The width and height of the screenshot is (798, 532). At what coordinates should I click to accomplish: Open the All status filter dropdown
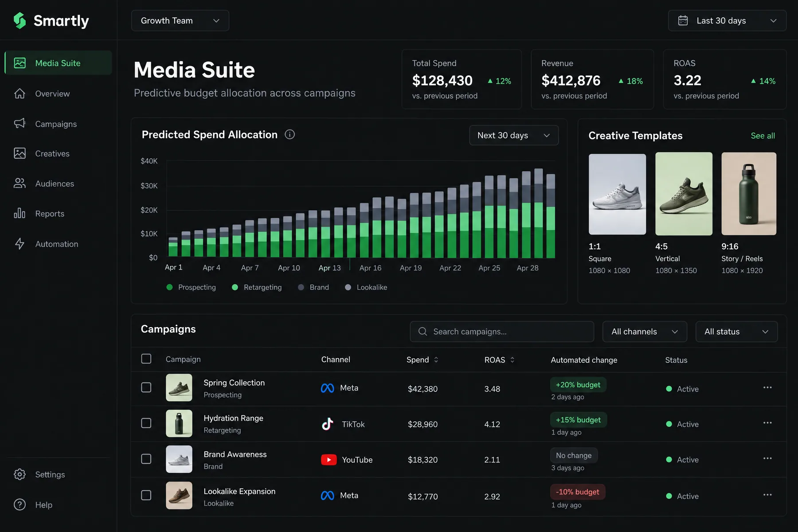click(x=736, y=332)
